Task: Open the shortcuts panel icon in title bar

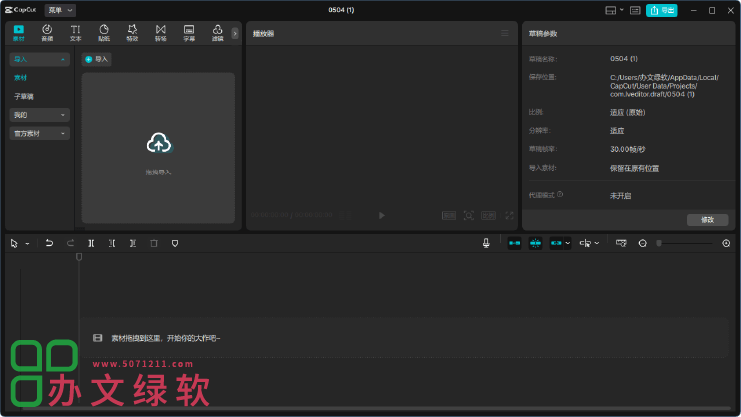Action: pyautogui.click(x=635, y=10)
